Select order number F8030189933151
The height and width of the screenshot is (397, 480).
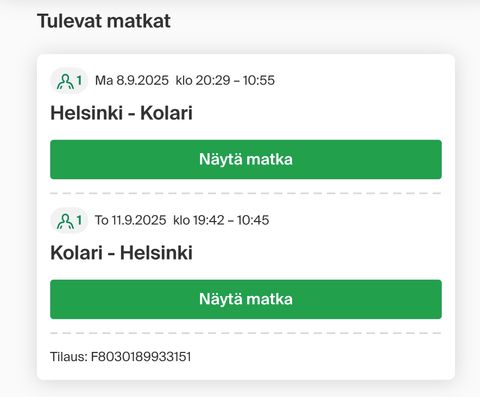tap(141, 357)
